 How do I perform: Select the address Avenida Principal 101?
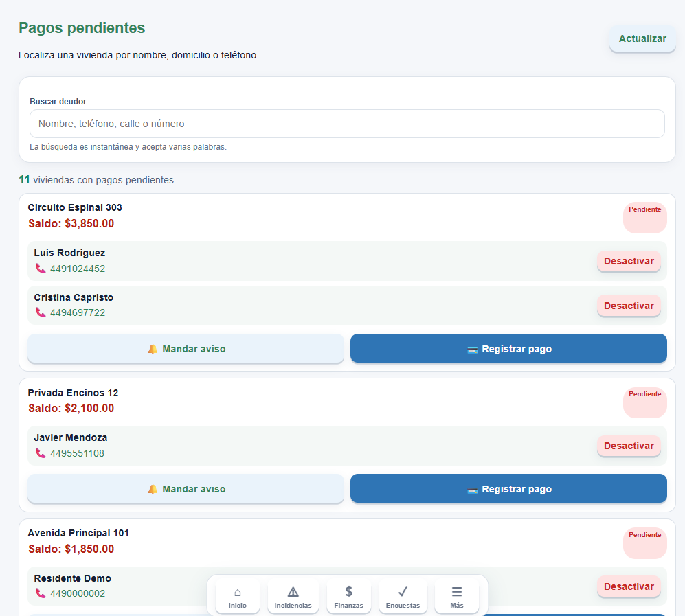(x=78, y=533)
